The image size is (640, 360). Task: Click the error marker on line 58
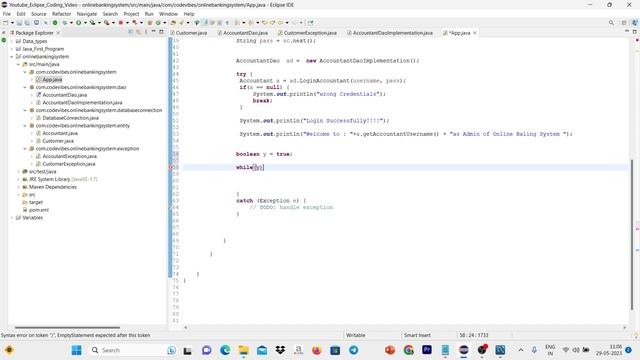[171, 167]
